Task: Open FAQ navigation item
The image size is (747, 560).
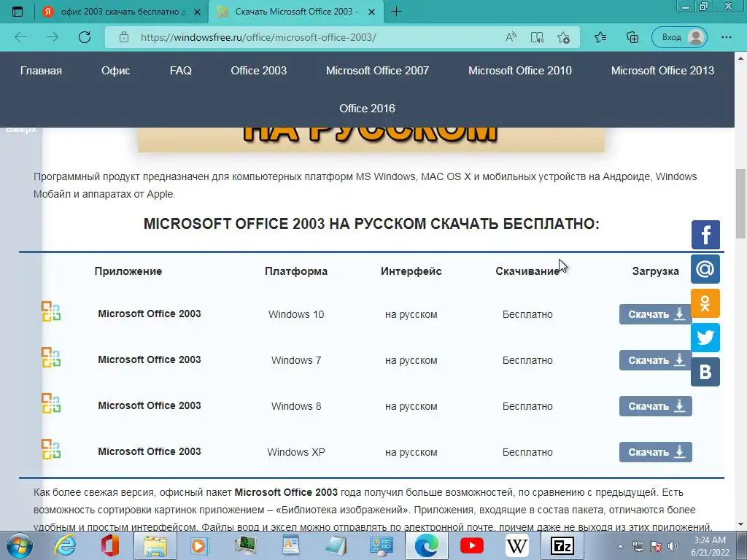Action: [181, 71]
